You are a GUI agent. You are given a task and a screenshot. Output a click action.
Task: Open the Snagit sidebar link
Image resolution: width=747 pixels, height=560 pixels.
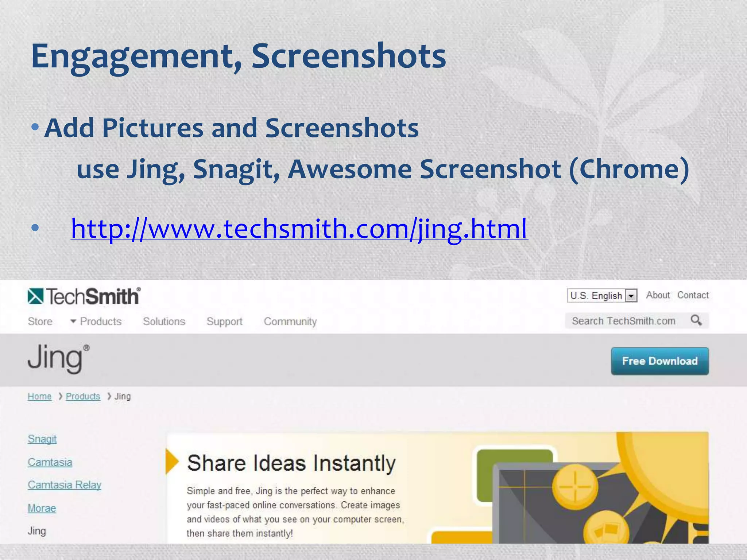pos(42,439)
